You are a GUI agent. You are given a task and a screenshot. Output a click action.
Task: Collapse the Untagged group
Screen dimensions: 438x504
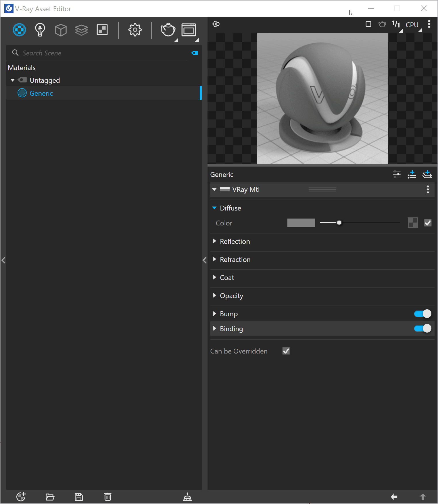click(13, 80)
